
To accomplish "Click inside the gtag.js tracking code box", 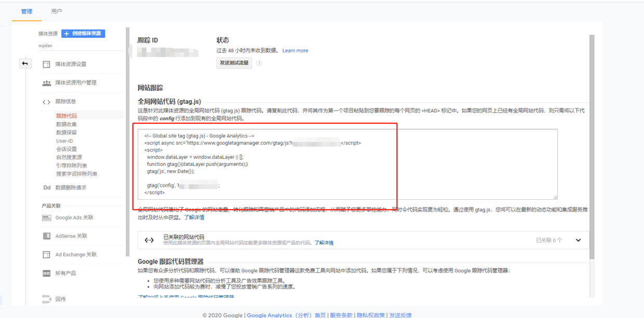I will coord(347,164).
